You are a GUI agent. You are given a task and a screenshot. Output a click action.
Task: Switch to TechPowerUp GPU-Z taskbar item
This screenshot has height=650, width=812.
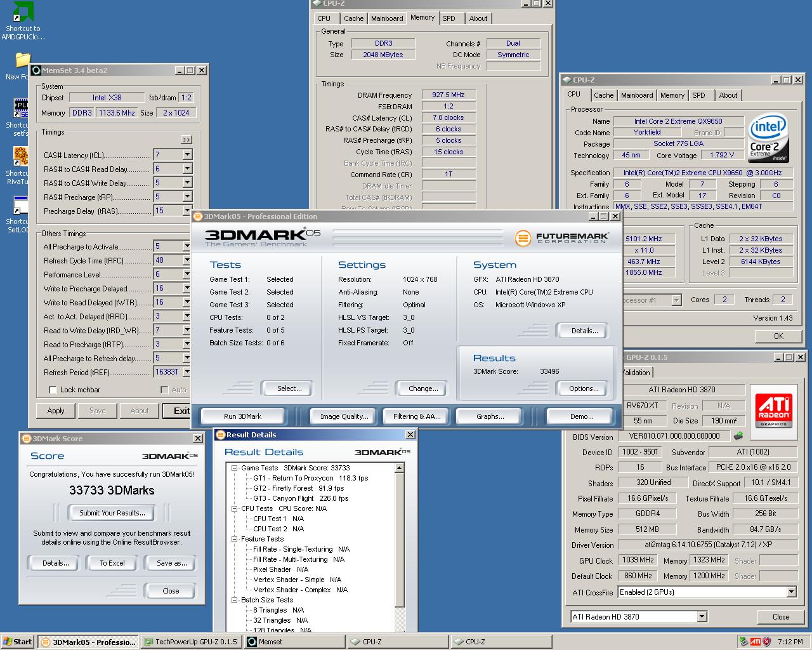click(x=191, y=642)
